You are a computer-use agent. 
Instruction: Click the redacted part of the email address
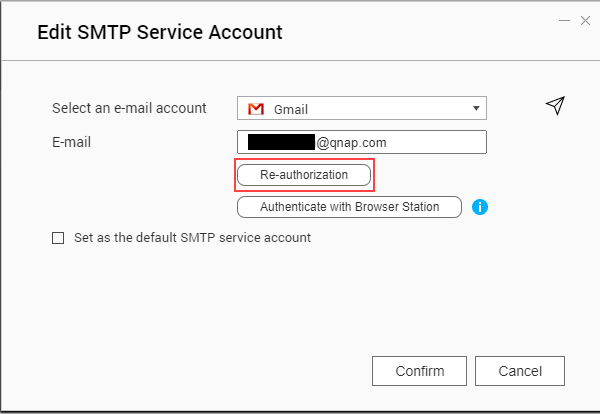point(281,142)
